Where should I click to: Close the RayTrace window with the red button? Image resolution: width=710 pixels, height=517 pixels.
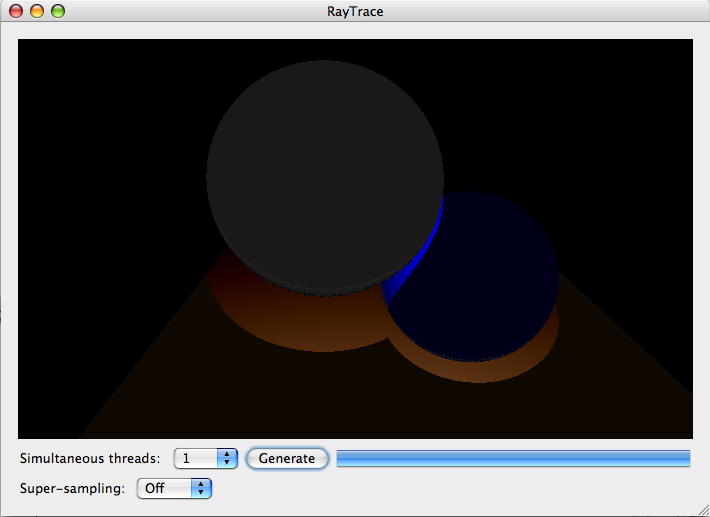pyautogui.click(x=16, y=12)
